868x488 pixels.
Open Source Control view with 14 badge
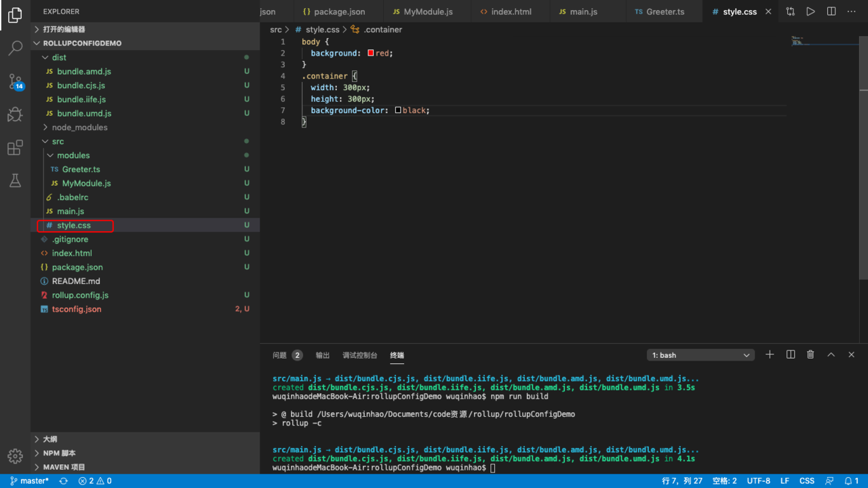15,82
